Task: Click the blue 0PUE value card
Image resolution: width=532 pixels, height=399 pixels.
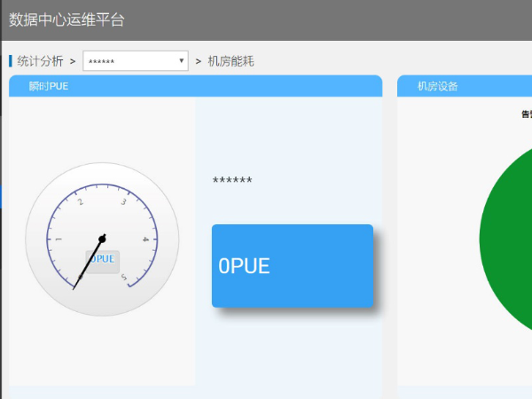Action: [292, 266]
